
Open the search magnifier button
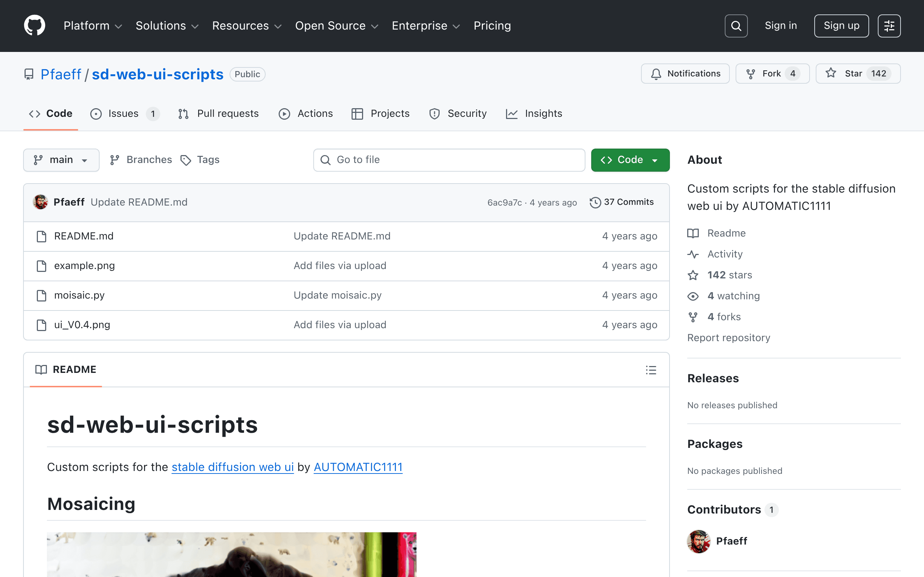point(736,26)
